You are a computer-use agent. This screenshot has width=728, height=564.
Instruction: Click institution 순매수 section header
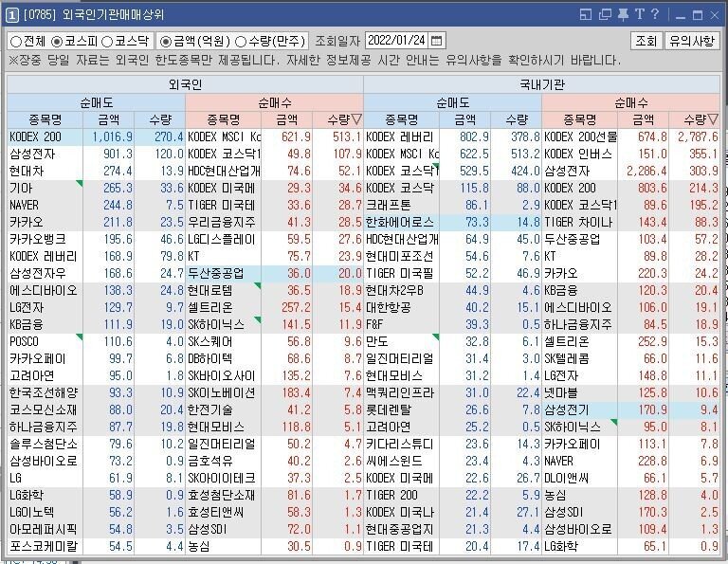coord(631,102)
